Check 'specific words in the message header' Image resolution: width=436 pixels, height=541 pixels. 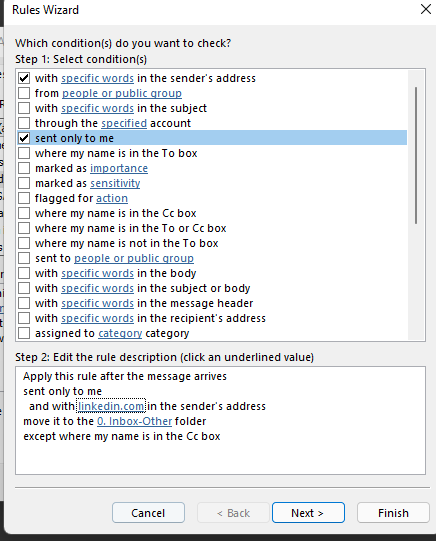[x=24, y=303]
